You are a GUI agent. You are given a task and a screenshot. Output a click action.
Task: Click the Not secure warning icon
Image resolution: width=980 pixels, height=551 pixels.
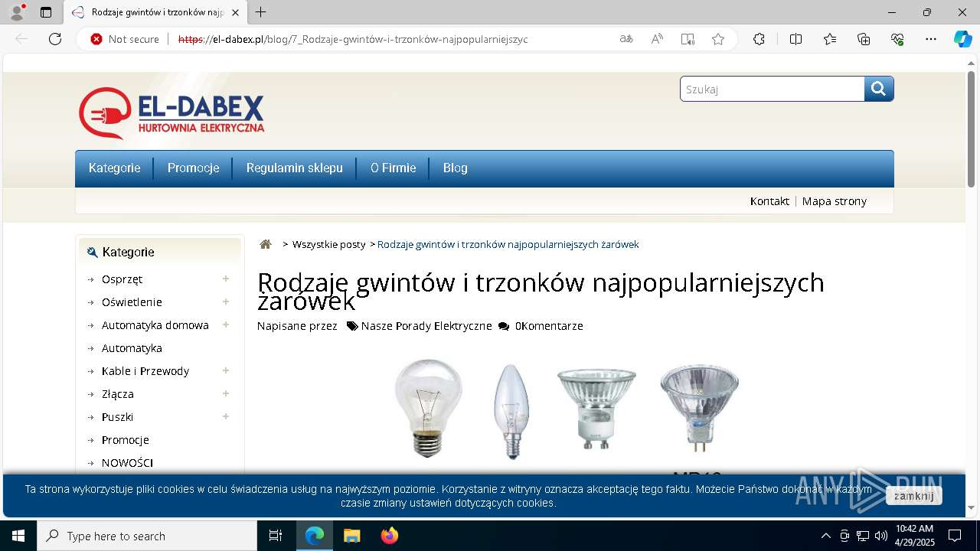pyautogui.click(x=96, y=39)
